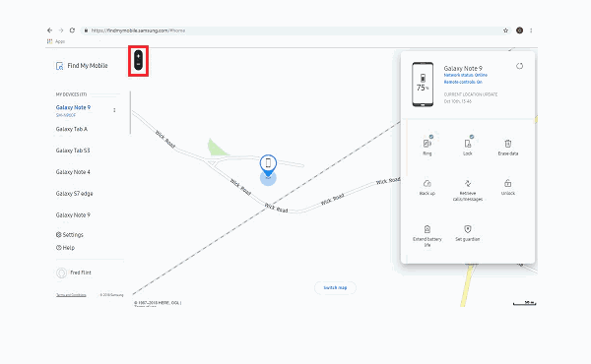The width and height of the screenshot is (591, 364).
Task: Open Terms and Conditions link
Action: coord(71,295)
